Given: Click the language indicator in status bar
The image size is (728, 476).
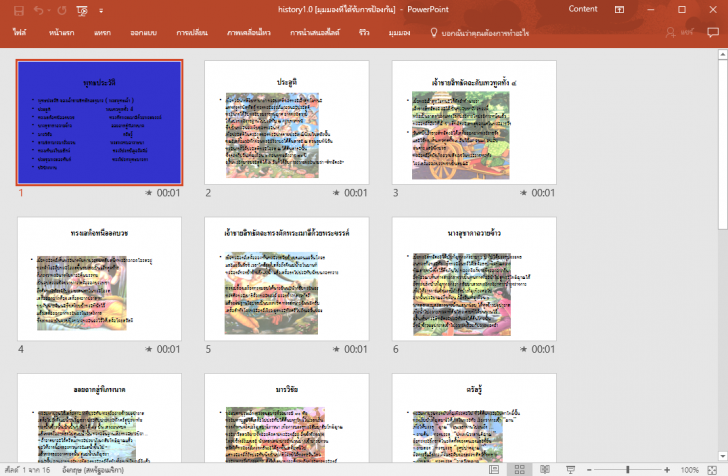Looking at the screenshot, I should pyautogui.click(x=93, y=470).
